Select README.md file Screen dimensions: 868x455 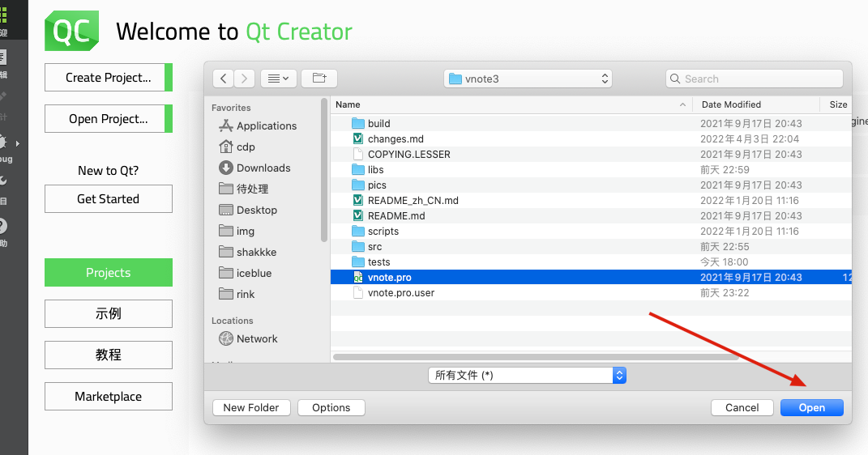[591, 216]
